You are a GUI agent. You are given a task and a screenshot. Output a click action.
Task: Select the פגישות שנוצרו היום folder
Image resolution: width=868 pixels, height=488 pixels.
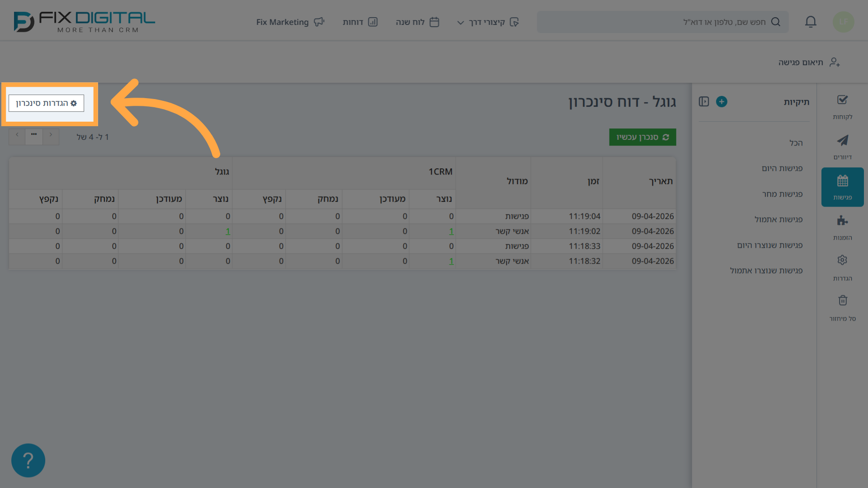click(x=770, y=245)
